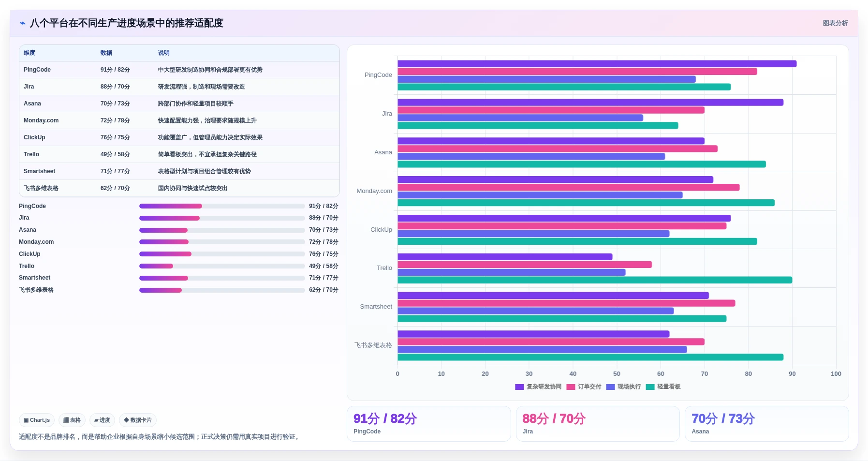Click the table value 76分 / 75分

click(x=115, y=137)
